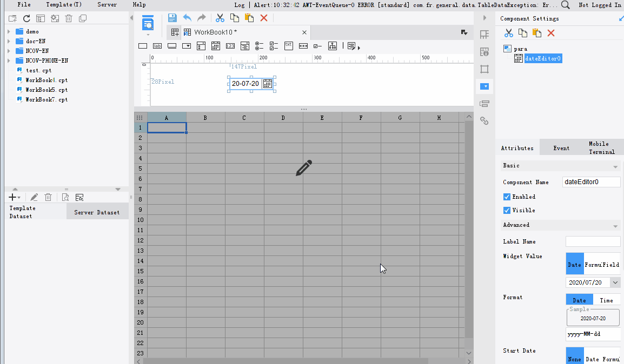Open the workbook tab list dropdown
Viewport: 624px width, 364px height.
[464, 32]
